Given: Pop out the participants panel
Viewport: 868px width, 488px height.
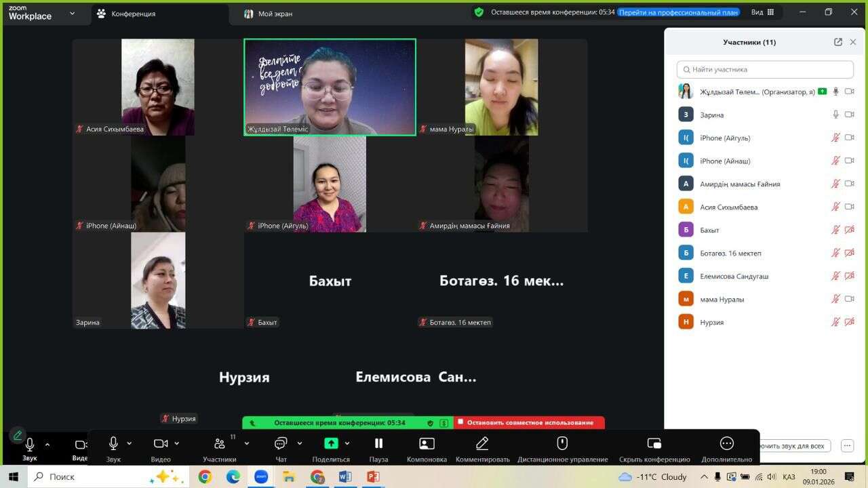Looking at the screenshot, I should click(x=838, y=42).
